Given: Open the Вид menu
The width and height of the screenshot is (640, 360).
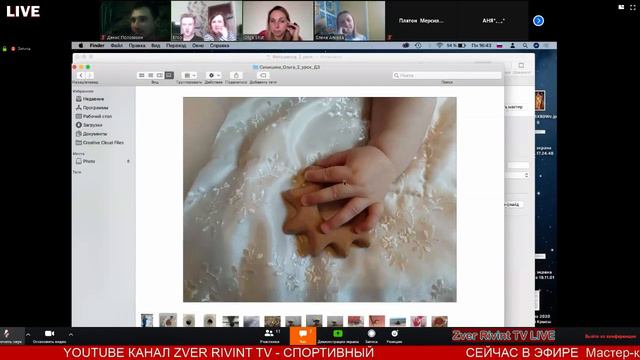Looking at the screenshot, I should click(156, 46).
